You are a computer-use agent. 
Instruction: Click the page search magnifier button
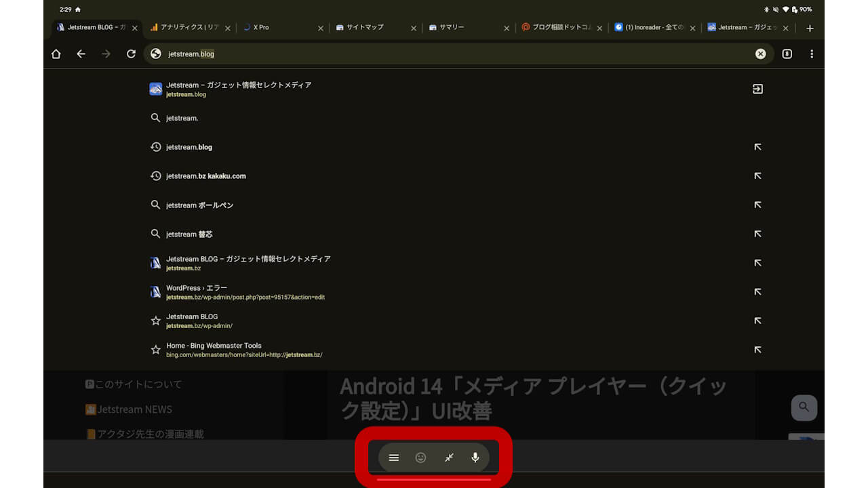click(x=804, y=407)
